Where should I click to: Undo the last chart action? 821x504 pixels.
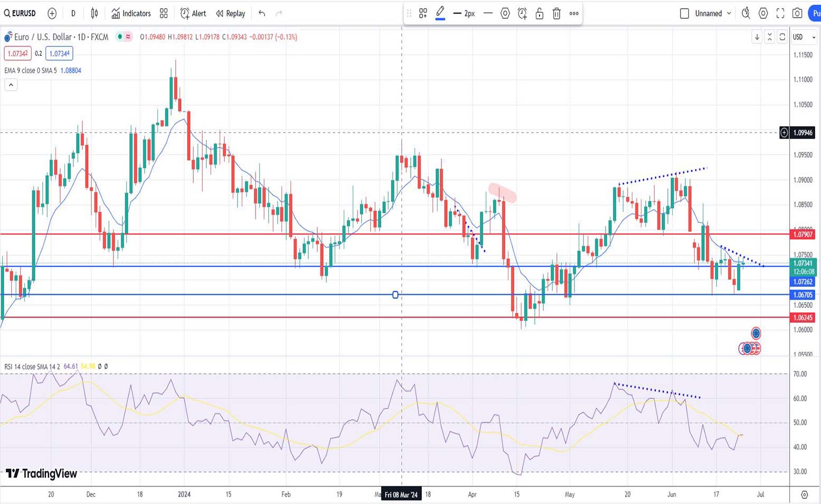(262, 13)
